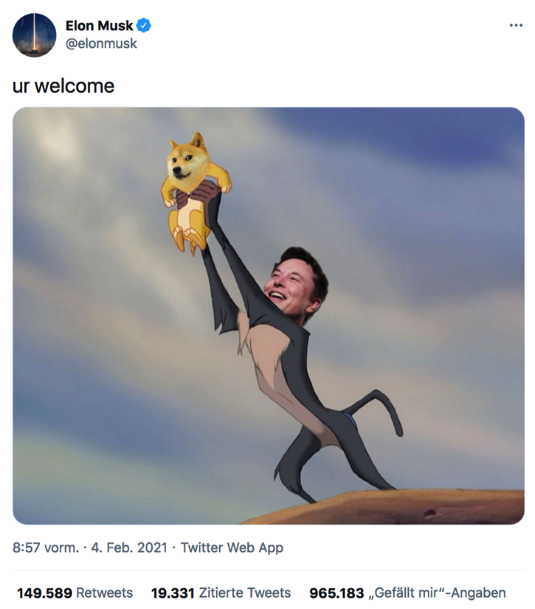Click the smiling face in the meme image
Image resolution: width=535 pixels, height=609 pixels.
point(294,285)
